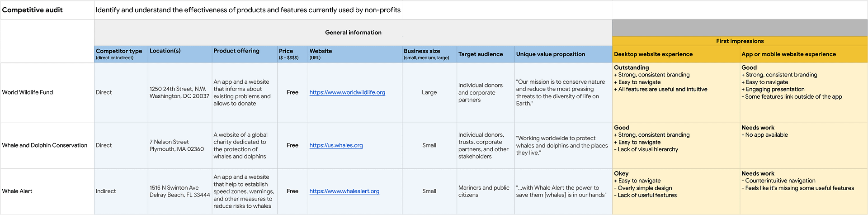The width and height of the screenshot is (868, 215).
Task: Click the Washington, DC address cell
Action: coord(179,92)
